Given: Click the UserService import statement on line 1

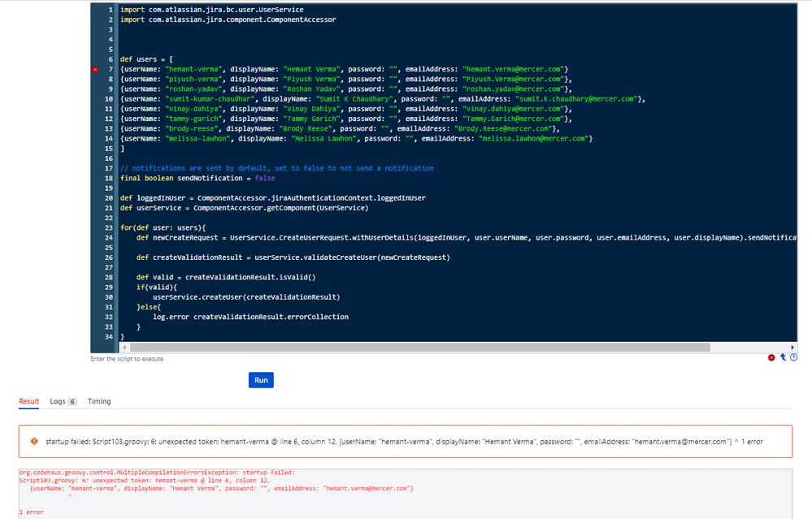Looking at the screenshot, I should pos(212,9).
